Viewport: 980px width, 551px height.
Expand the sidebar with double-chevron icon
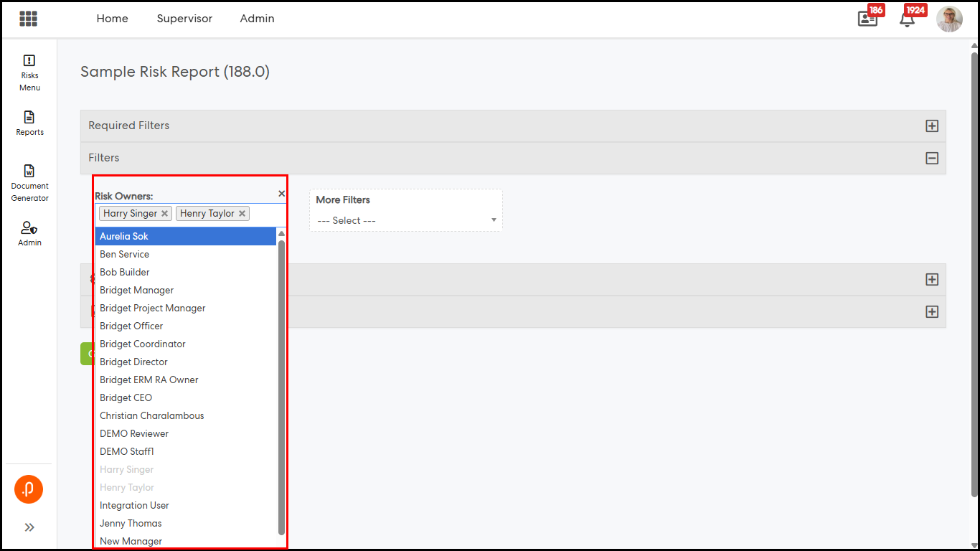[29, 527]
